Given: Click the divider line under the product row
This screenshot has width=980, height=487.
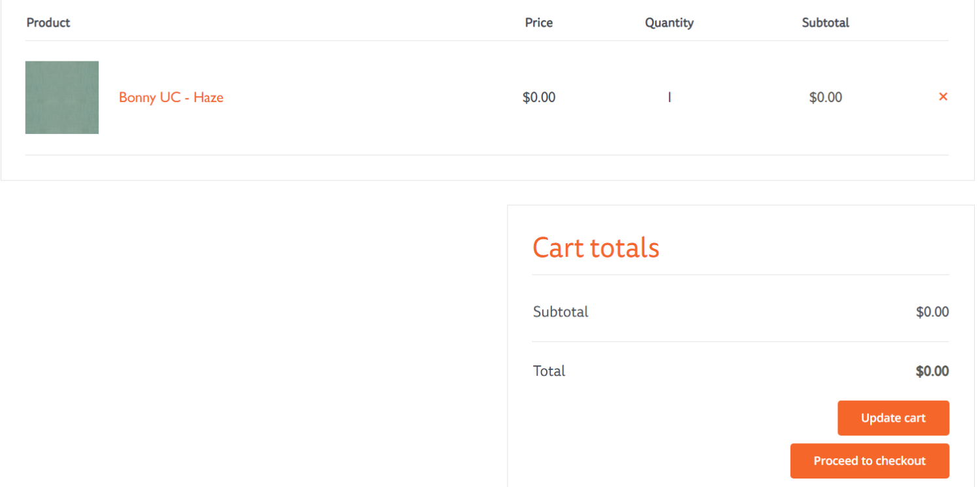Looking at the screenshot, I should (x=487, y=155).
